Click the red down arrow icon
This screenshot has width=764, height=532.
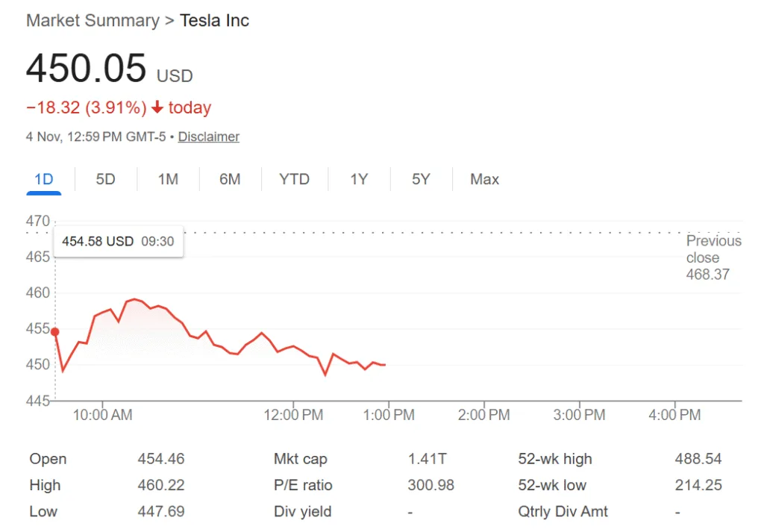click(157, 107)
